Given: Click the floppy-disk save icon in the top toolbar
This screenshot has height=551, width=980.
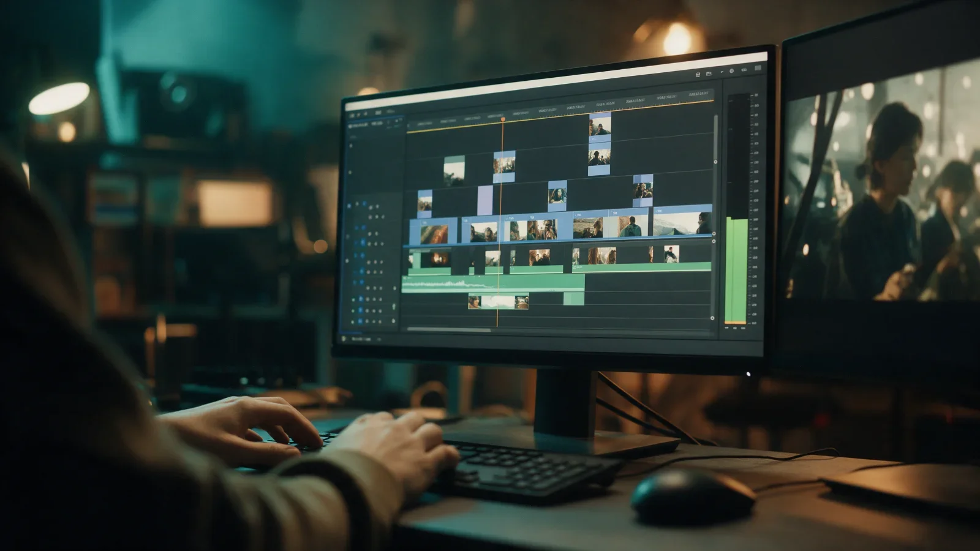Looking at the screenshot, I should [698, 74].
